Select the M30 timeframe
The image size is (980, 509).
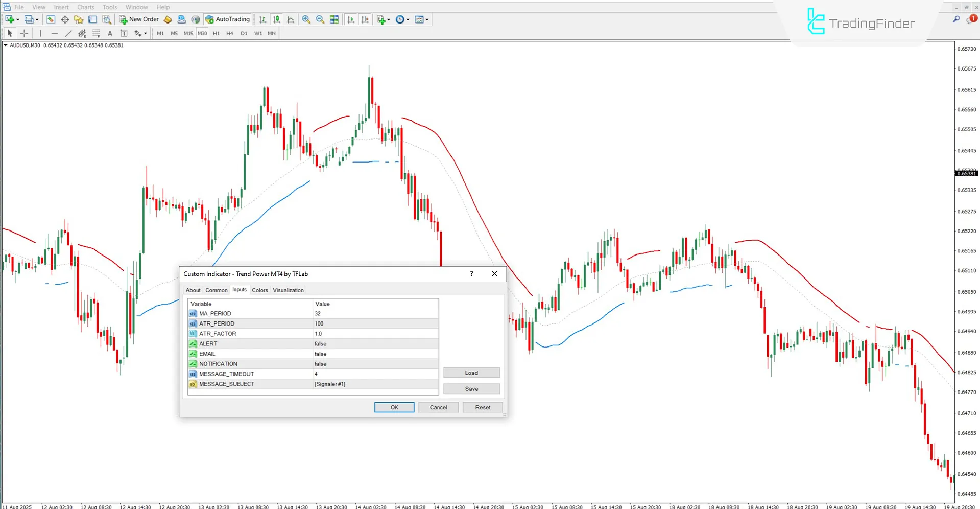click(x=202, y=33)
